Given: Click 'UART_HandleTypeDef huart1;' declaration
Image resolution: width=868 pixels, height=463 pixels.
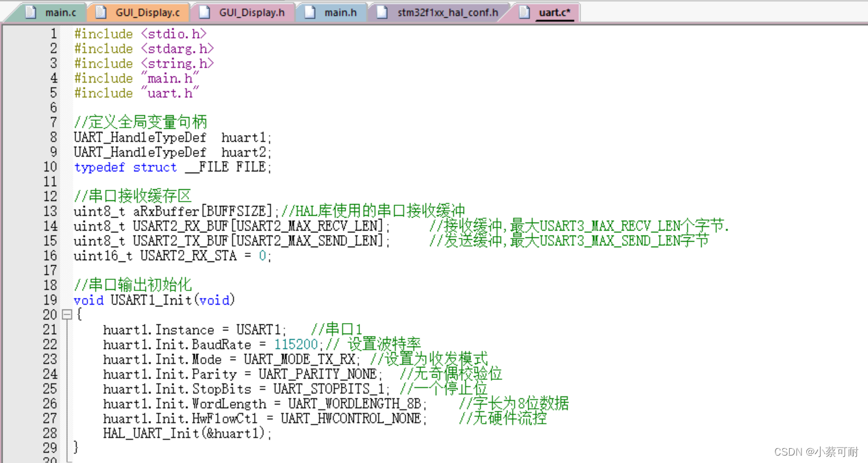Looking at the screenshot, I should [173, 137].
